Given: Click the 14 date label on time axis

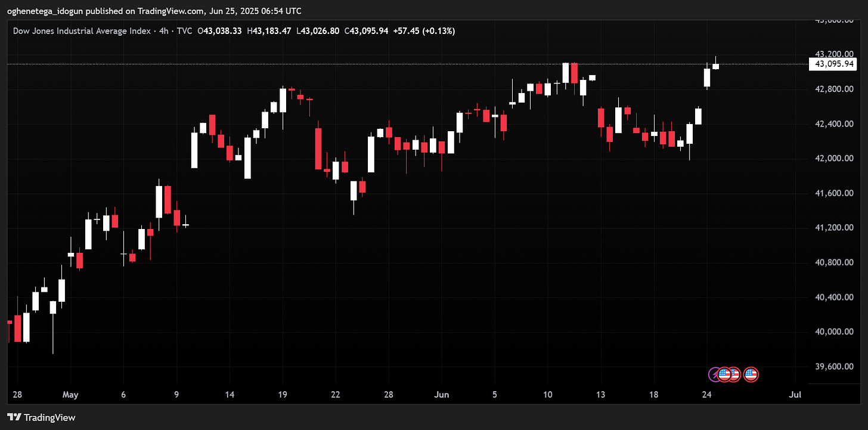Looking at the screenshot, I should coord(230,395).
